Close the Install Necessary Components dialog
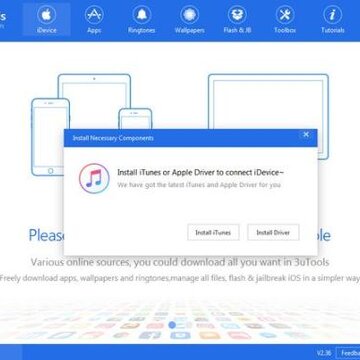The height and width of the screenshot is (360, 360). 306,135
